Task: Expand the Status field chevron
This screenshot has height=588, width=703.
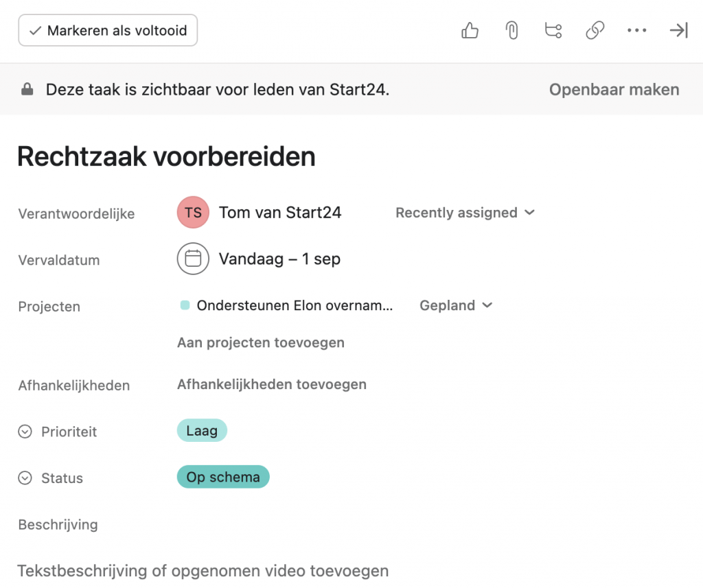Action: [x=25, y=478]
